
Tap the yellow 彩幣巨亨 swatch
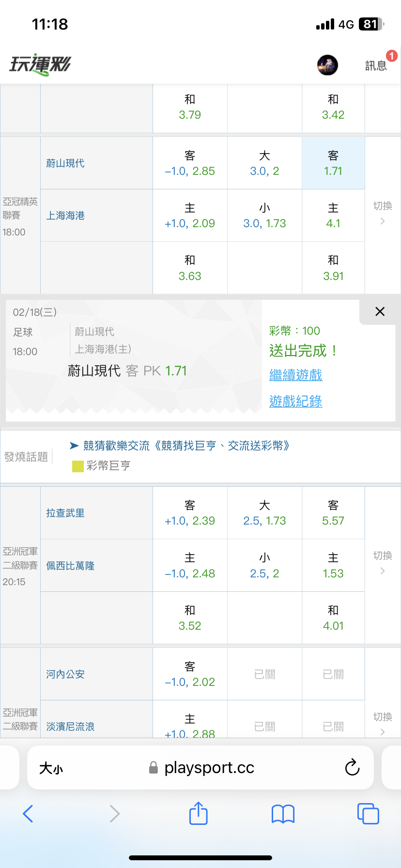pyautogui.click(x=78, y=466)
